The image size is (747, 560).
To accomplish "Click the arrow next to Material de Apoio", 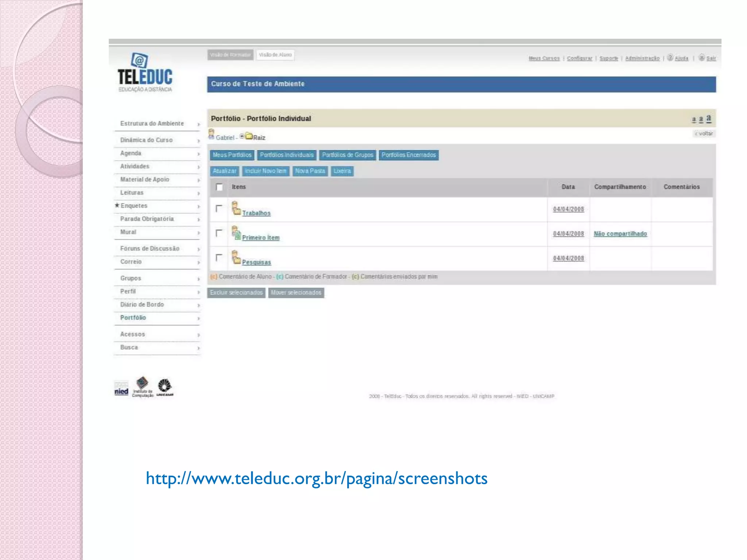I will point(198,180).
